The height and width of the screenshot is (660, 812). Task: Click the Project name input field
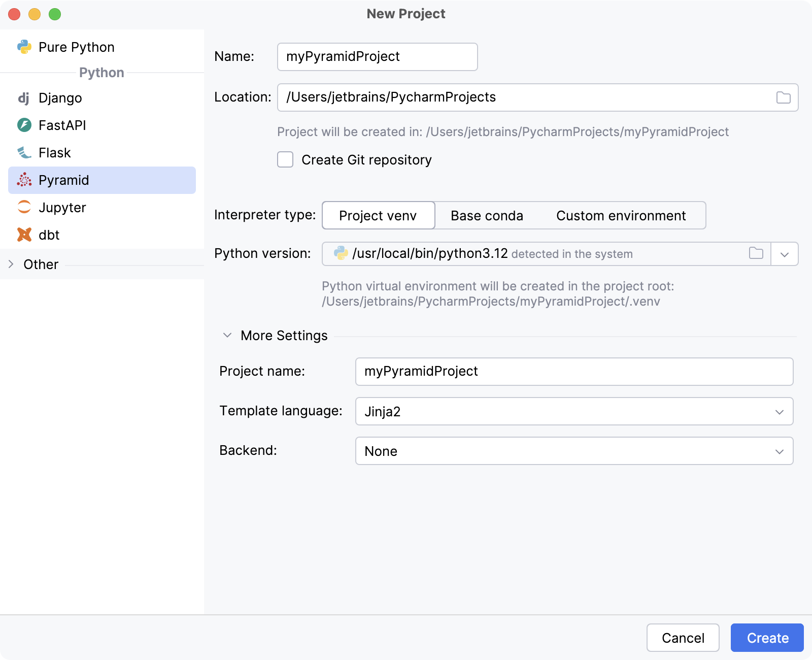574,372
